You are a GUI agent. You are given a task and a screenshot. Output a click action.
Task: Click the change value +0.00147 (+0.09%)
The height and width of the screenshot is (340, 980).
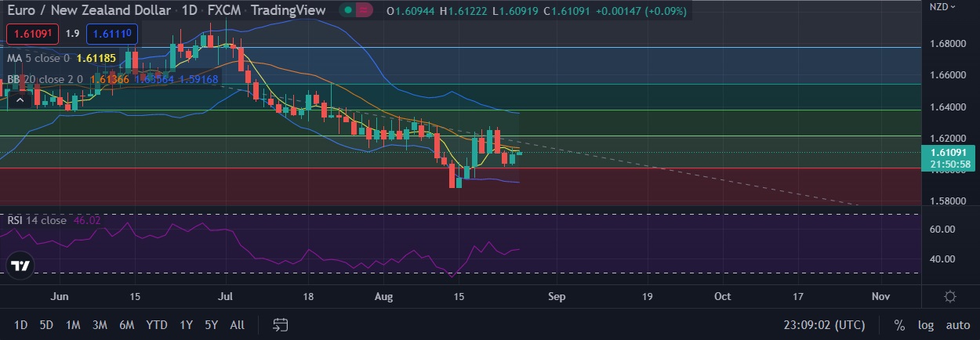[642, 12]
